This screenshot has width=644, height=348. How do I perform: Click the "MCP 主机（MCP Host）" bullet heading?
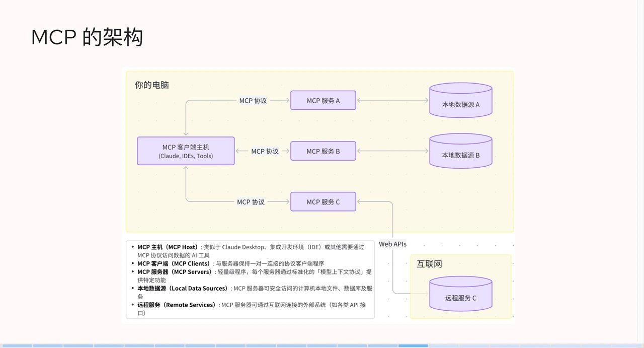coord(169,247)
